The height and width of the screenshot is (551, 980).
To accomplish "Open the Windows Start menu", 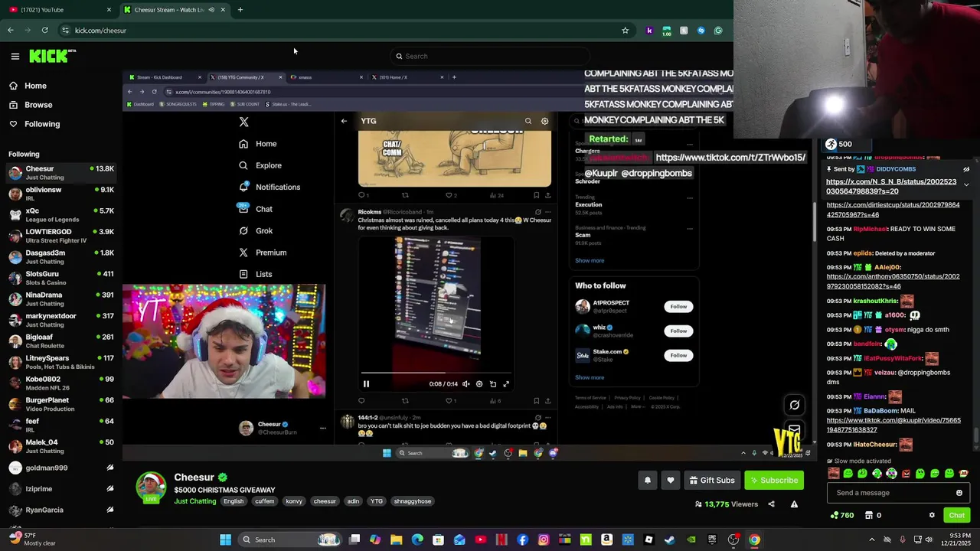I will pyautogui.click(x=225, y=540).
